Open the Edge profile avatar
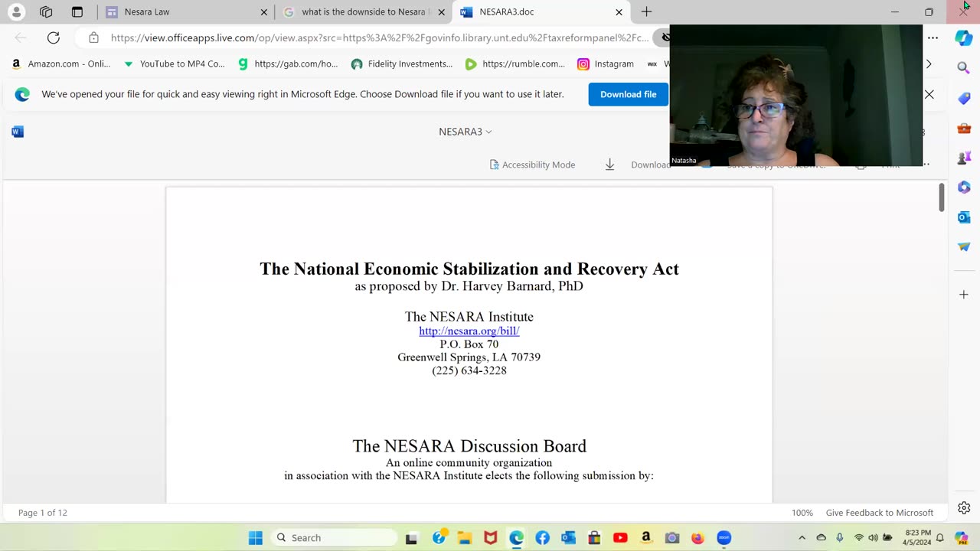The width and height of the screenshot is (980, 551). [x=16, y=11]
